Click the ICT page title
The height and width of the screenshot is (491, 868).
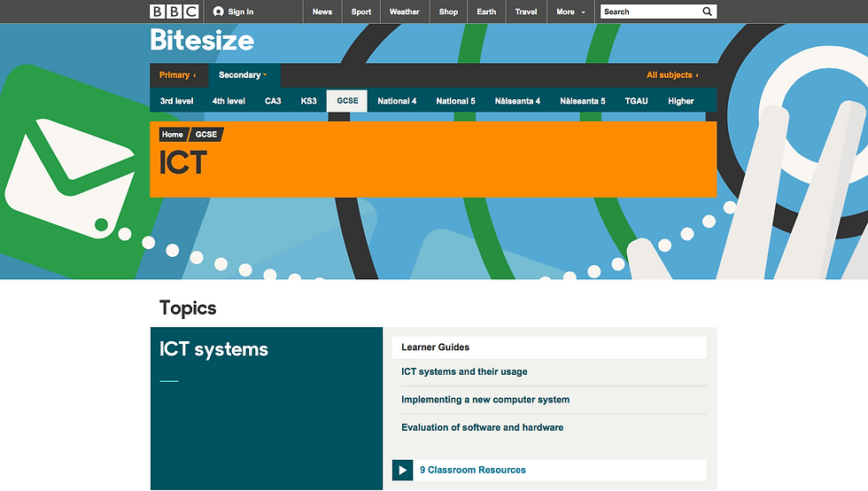tap(182, 162)
